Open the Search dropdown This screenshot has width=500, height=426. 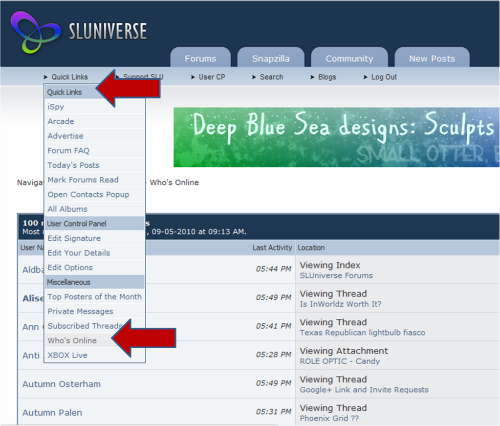pyautogui.click(x=268, y=77)
